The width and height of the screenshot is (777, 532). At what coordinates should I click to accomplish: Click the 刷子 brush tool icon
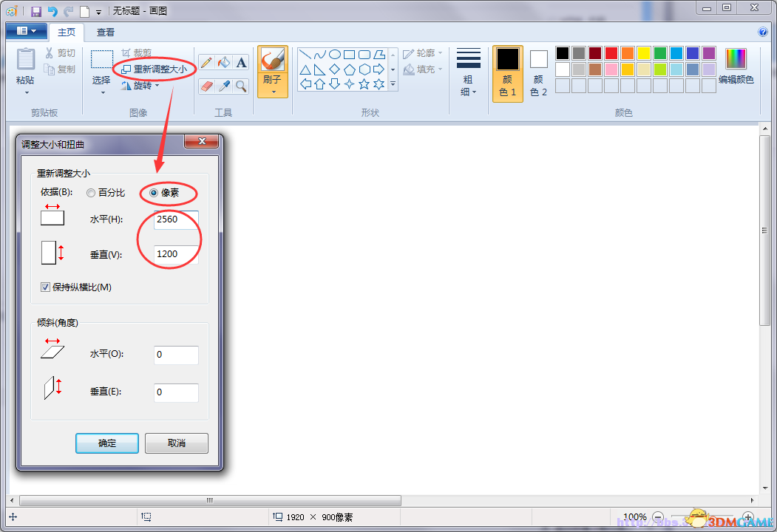pos(273,59)
